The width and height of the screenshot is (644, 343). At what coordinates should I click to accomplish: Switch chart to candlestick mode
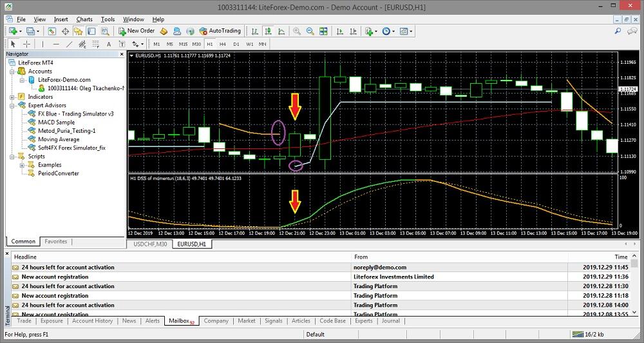pyautogui.click(x=268, y=31)
